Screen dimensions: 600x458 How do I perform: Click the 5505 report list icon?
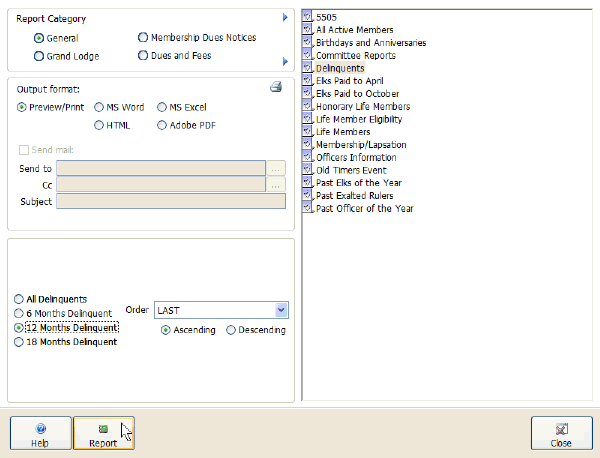point(308,17)
